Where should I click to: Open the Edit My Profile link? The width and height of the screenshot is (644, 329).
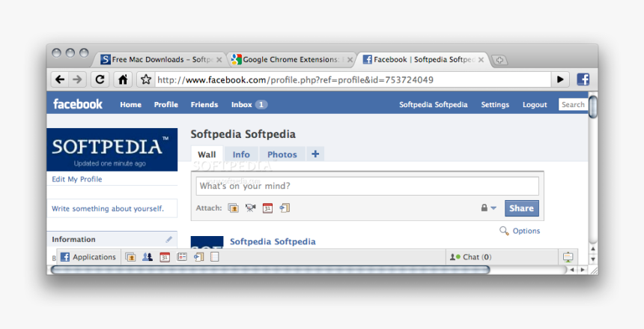(x=77, y=179)
